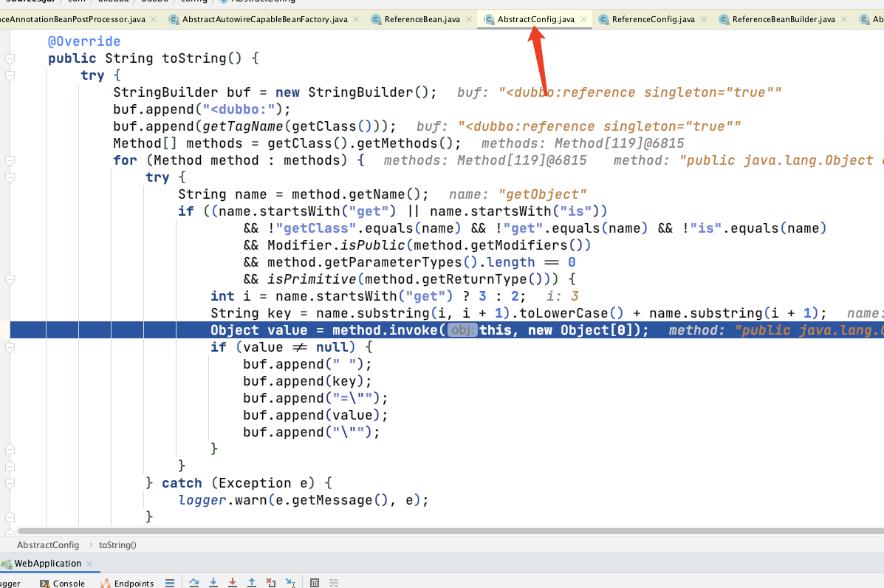Click 'buf.append(key);' line
The image size is (884, 588).
(x=307, y=381)
